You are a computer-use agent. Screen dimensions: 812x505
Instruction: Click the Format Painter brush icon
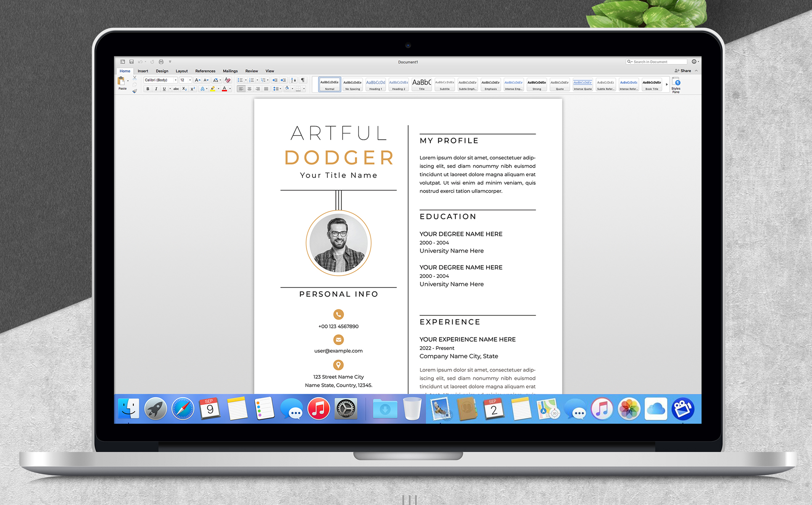click(135, 91)
